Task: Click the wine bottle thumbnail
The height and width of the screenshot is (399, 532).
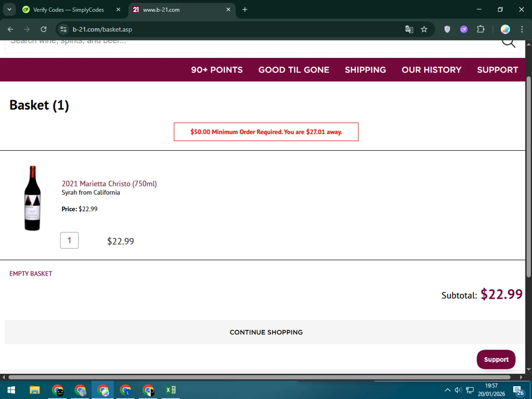Action: click(x=32, y=198)
